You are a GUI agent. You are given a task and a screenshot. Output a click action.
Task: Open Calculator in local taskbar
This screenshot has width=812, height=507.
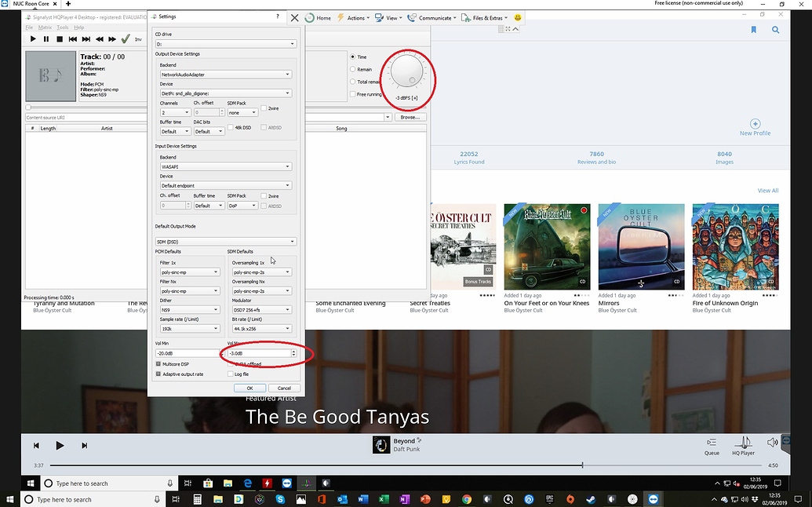point(197,499)
